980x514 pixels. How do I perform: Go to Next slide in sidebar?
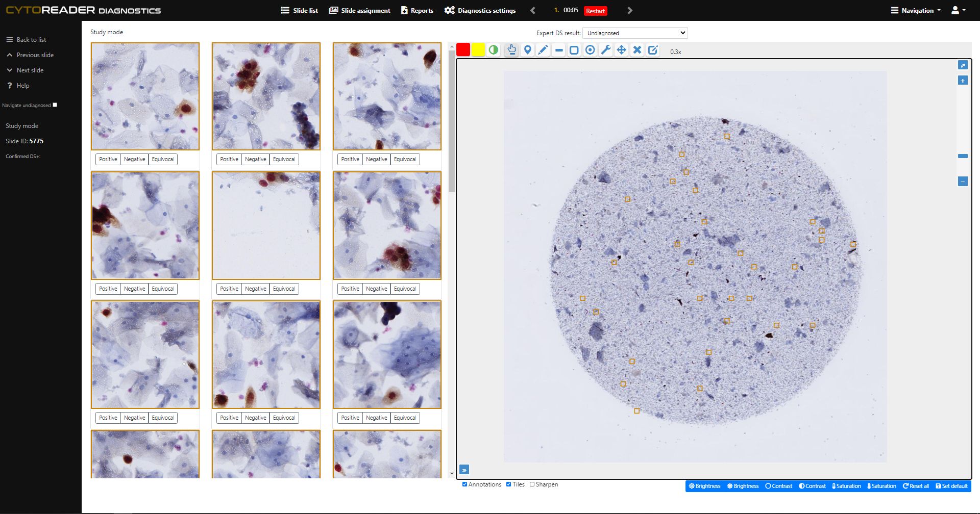(24, 70)
